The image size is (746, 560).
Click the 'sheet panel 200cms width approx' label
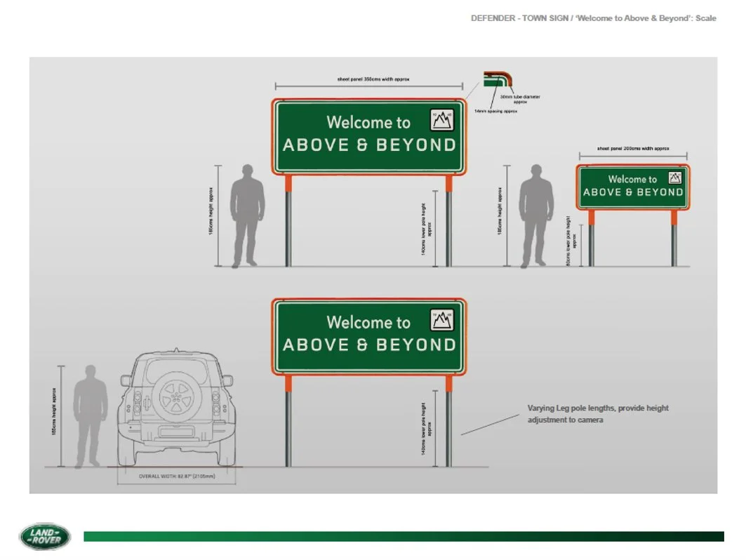pyautogui.click(x=633, y=149)
